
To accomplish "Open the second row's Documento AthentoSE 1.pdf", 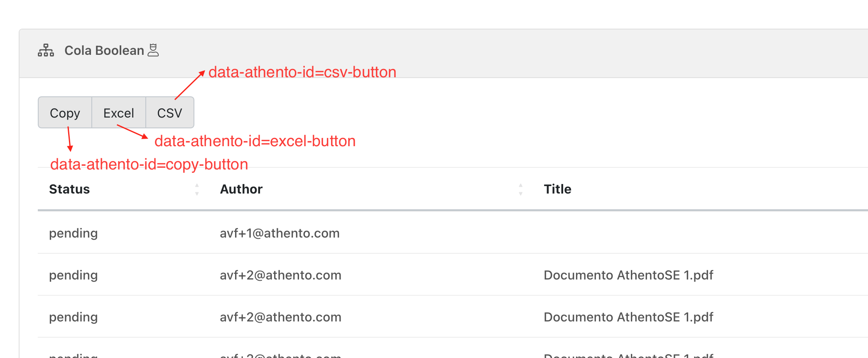I will click(628, 275).
